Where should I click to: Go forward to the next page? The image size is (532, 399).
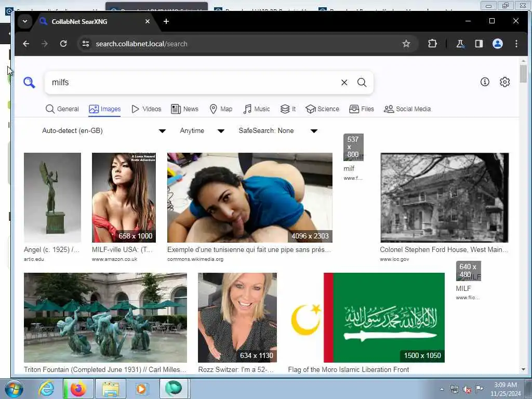pos(45,44)
